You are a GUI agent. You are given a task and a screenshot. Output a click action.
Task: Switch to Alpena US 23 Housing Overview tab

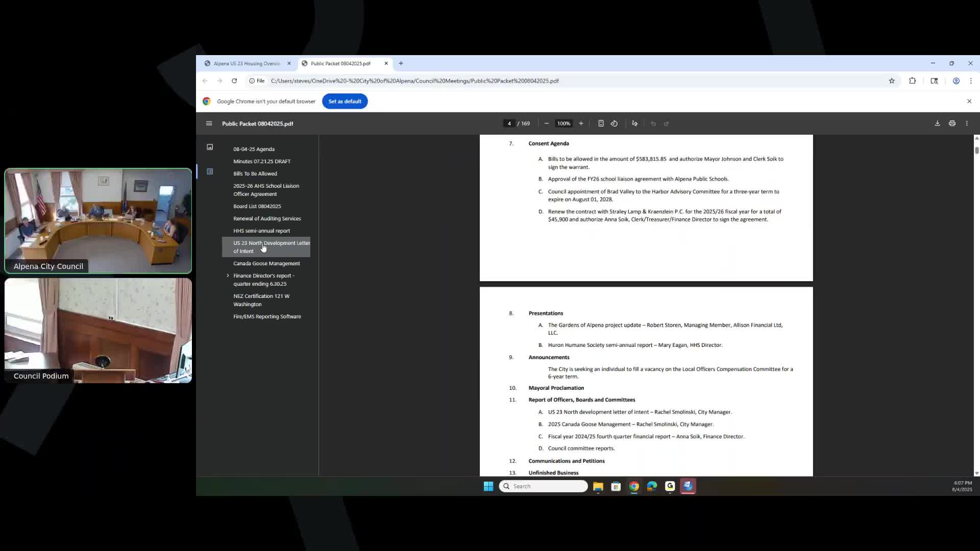coord(247,63)
